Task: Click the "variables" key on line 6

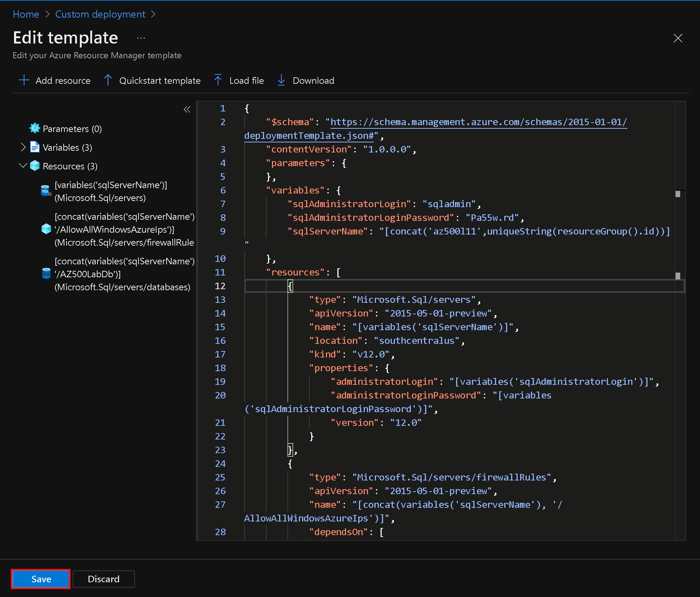Action: coord(295,190)
